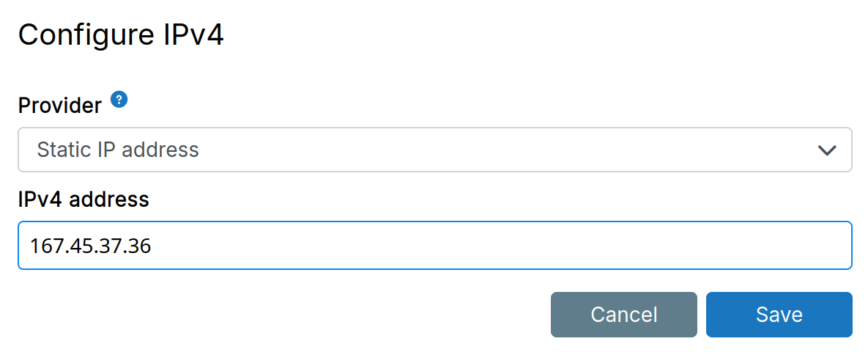
Task: Click the down arrow in Provider field
Action: click(827, 150)
